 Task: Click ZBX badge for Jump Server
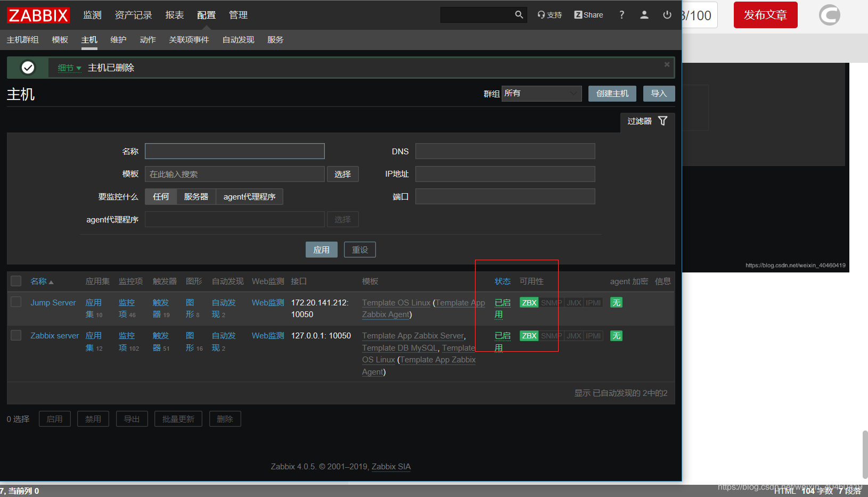529,303
